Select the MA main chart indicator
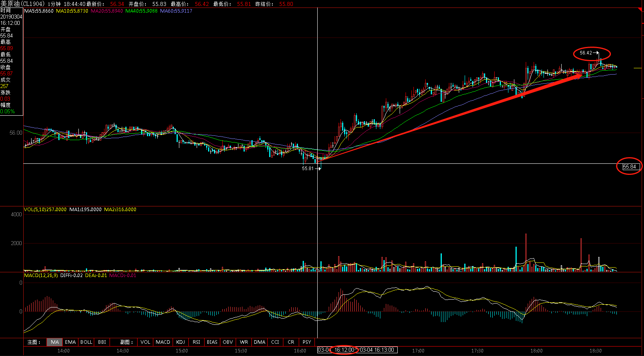 54,342
